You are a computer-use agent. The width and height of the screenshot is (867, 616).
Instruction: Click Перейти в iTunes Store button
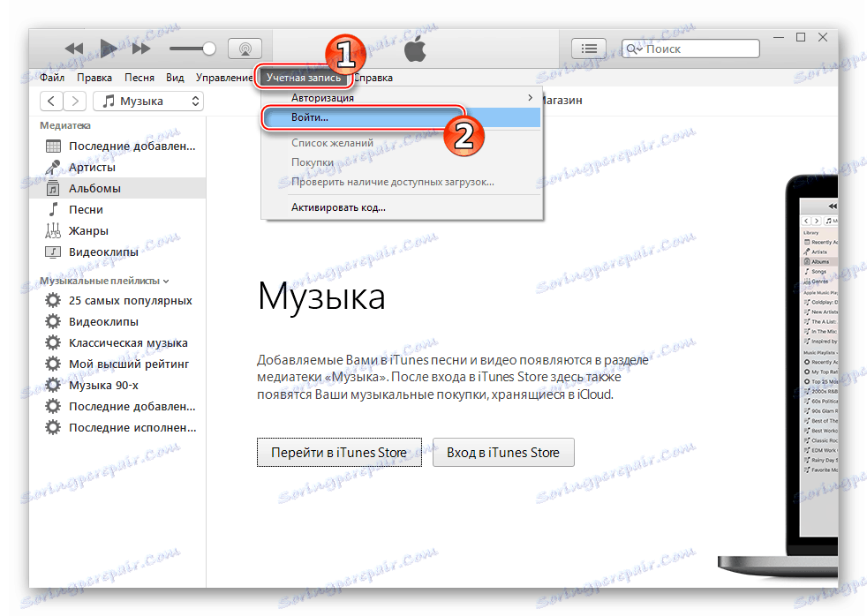(339, 453)
